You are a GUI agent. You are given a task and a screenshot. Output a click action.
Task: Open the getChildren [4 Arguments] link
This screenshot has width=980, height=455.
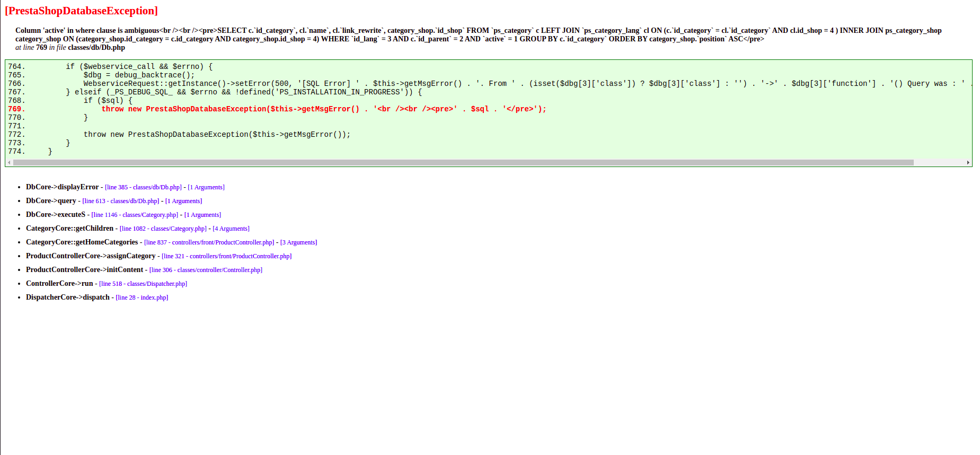(x=231, y=229)
